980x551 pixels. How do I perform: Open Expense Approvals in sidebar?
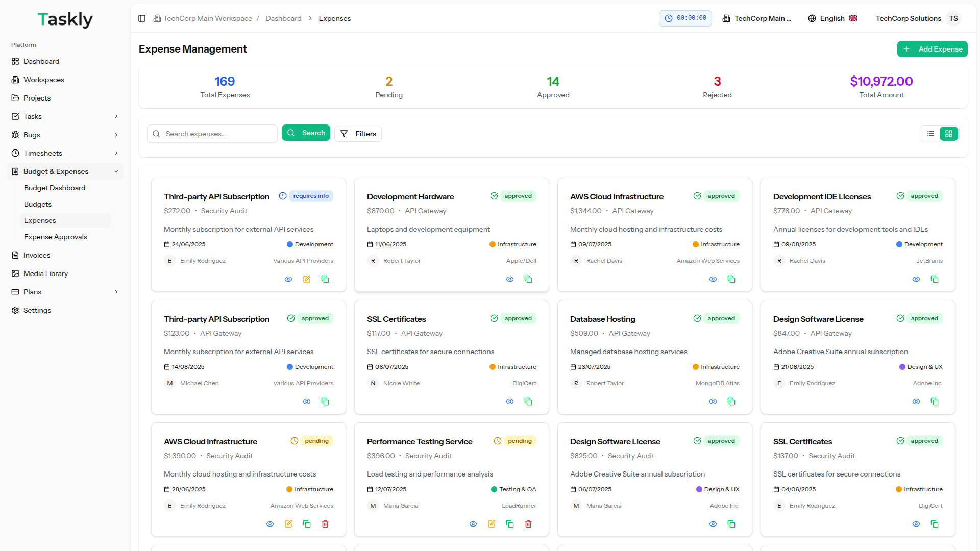coord(56,237)
